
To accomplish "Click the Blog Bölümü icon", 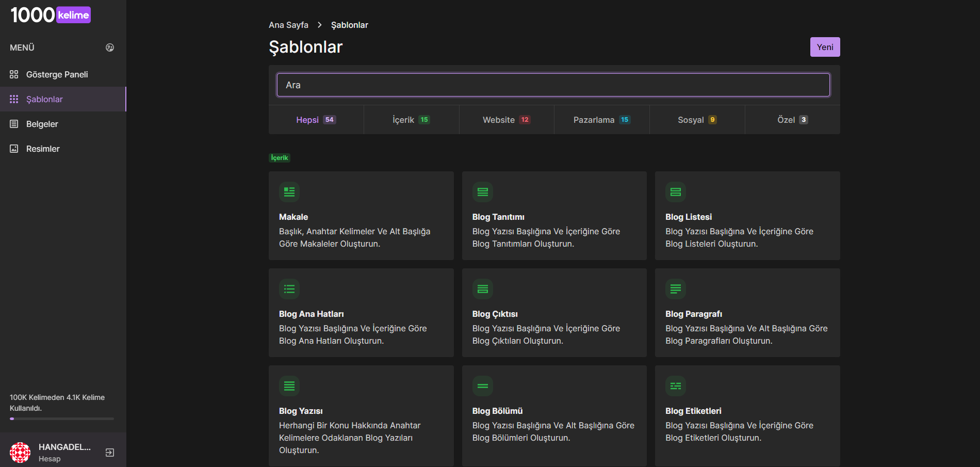I will coord(483,386).
